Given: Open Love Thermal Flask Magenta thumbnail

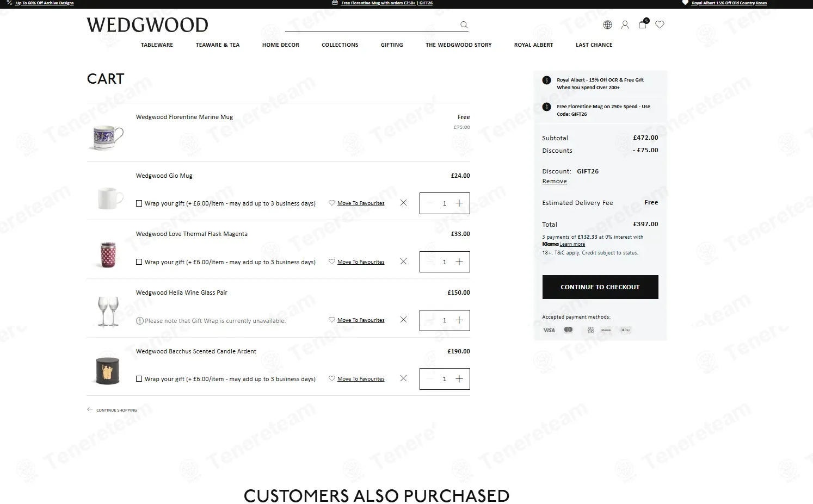Looking at the screenshot, I should click(108, 254).
